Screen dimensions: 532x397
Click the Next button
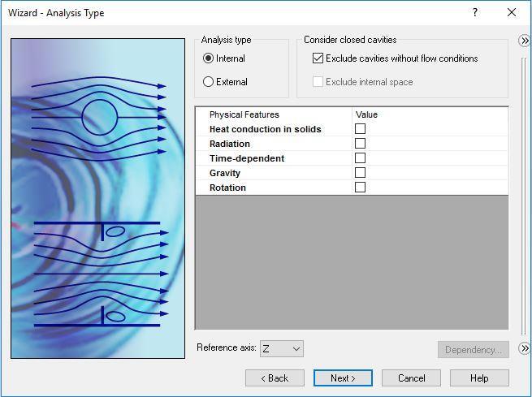[x=343, y=378]
